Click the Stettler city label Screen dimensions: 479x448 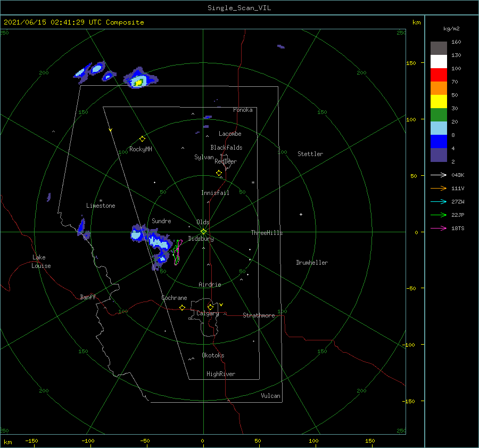310,154
